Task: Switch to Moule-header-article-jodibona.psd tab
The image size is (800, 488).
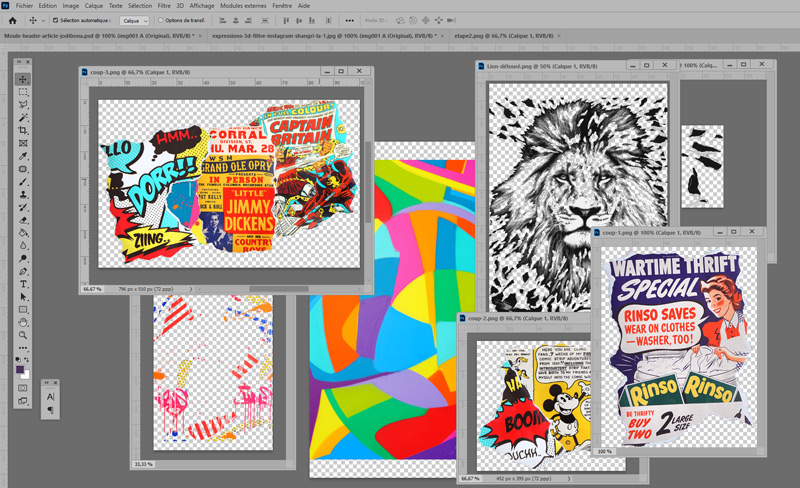Action: click(x=99, y=36)
